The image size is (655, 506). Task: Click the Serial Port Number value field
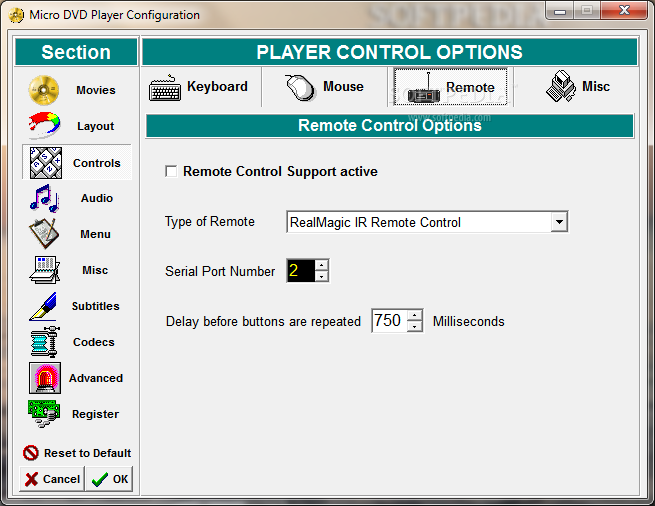pyautogui.click(x=301, y=271)
